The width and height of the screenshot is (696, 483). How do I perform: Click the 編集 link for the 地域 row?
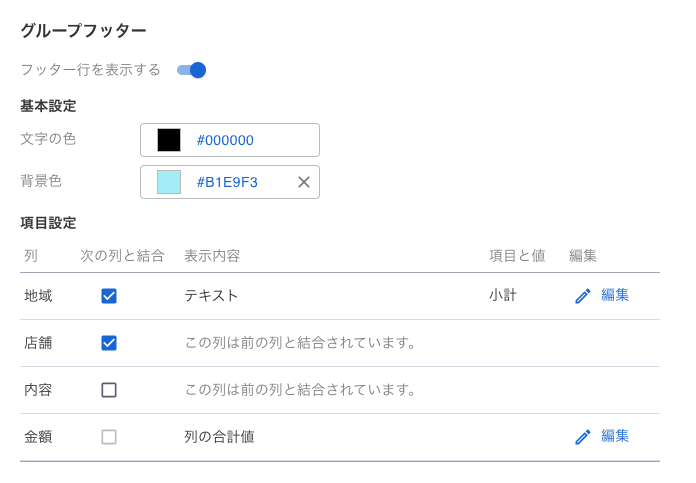[615, 295]
